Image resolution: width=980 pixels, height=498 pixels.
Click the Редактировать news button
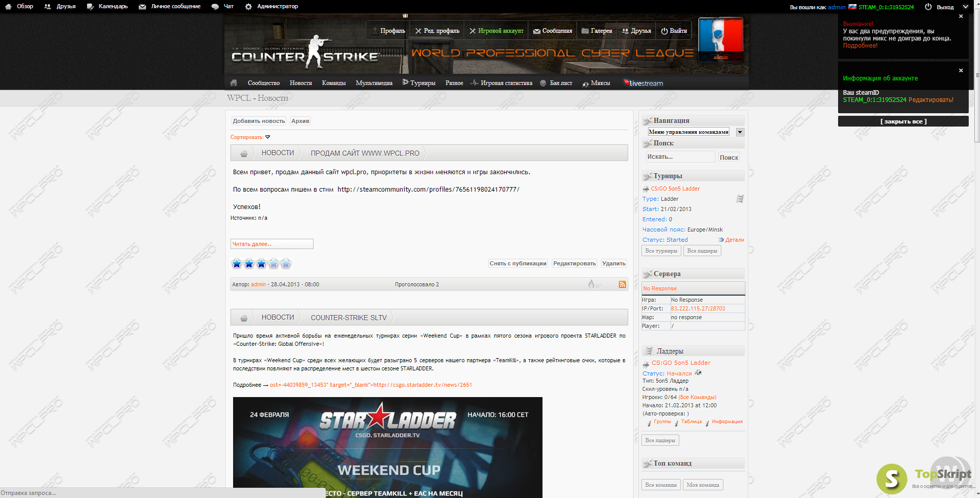click(574, 263)
